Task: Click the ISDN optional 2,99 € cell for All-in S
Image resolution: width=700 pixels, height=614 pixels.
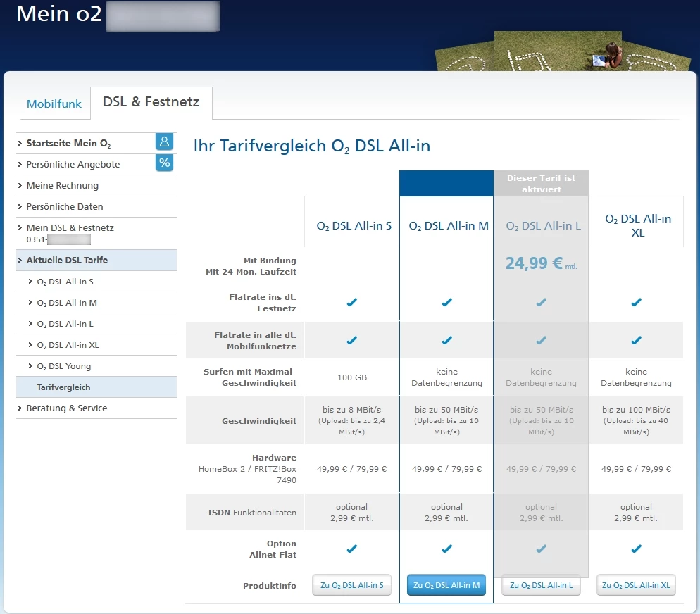Action: tap(352, 513)
